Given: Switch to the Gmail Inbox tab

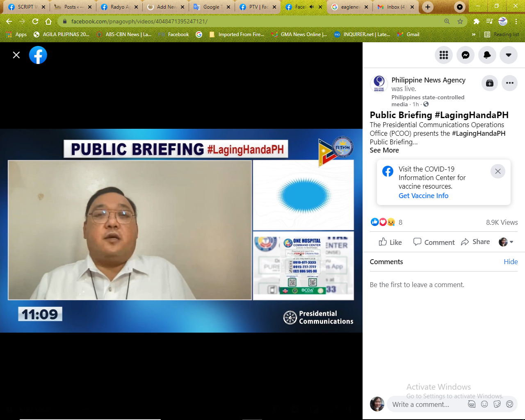Looking at the screenshot, I should (x=395, y=7).
